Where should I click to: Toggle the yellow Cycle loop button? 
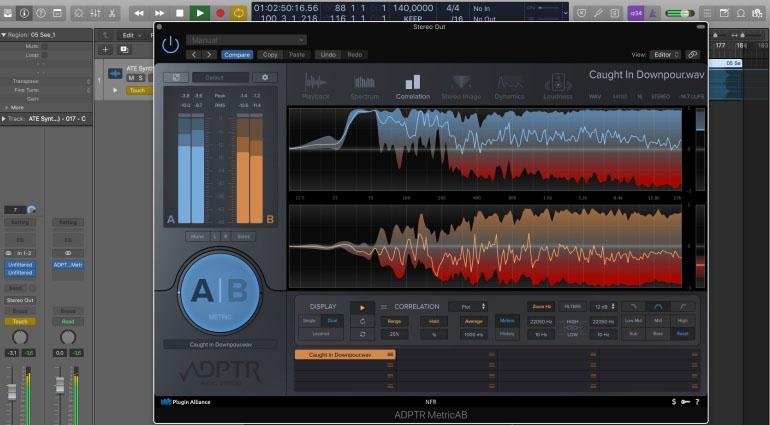pyautogui.click(x=239, y=13)
